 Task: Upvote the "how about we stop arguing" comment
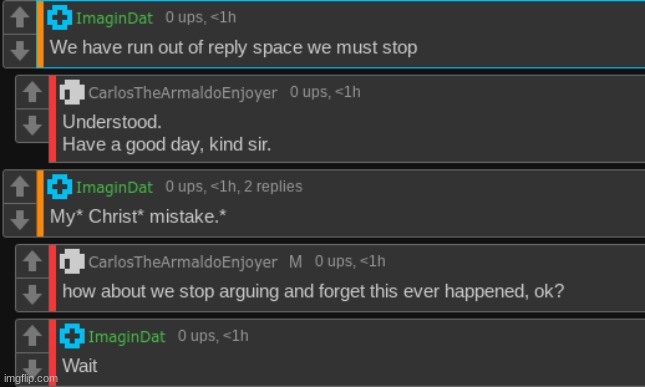tap(32, 261)
